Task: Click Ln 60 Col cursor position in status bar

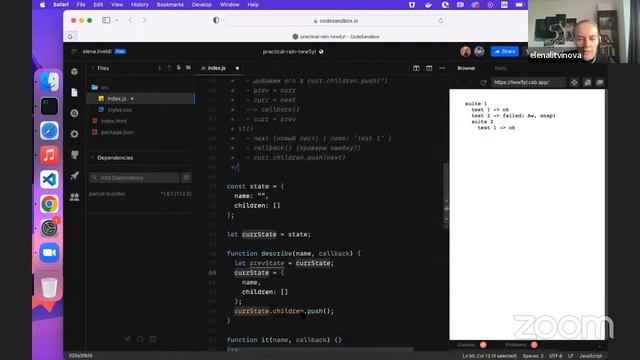Action: (x=490, y=356)
